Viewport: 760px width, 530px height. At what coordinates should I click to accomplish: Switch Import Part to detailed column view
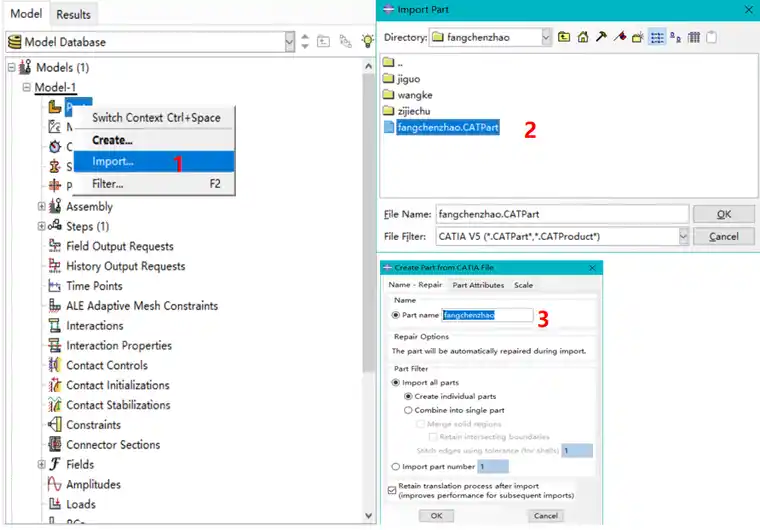point(694,37)
